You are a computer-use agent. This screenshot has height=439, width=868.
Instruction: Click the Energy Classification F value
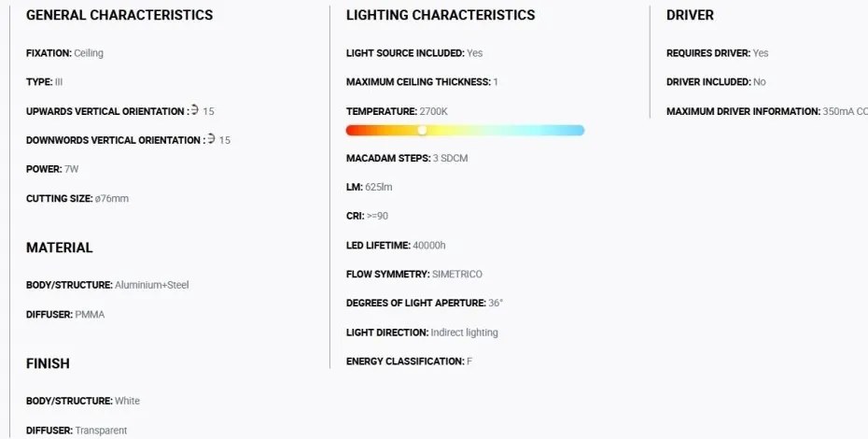(469, 361)
